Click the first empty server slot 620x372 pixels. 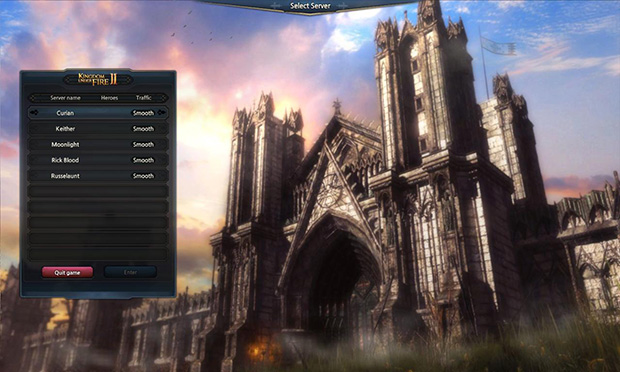98,192
